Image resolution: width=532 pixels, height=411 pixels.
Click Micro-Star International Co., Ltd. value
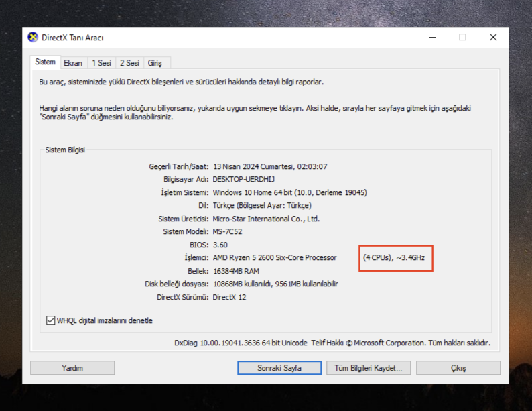[266, 219]
